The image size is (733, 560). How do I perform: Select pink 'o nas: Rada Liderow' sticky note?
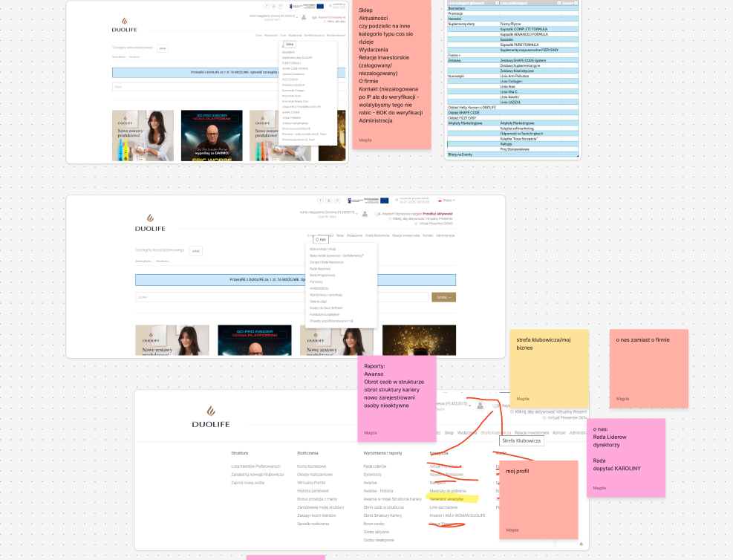pyautogui.click(x=626, y=458)
